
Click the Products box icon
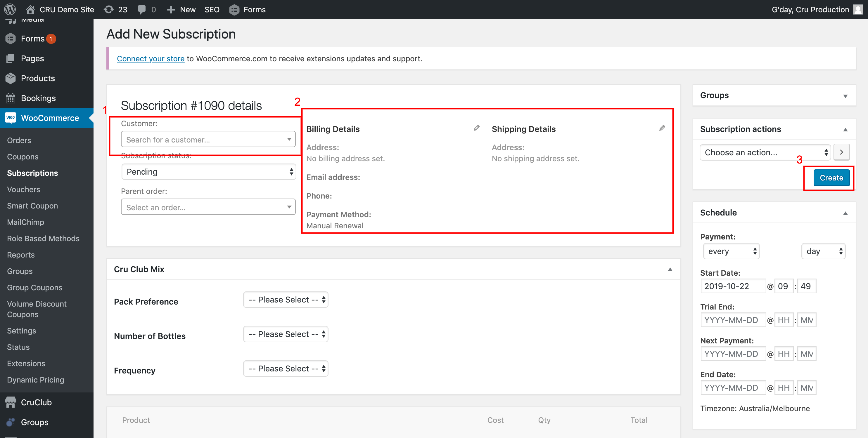(11, 78)
